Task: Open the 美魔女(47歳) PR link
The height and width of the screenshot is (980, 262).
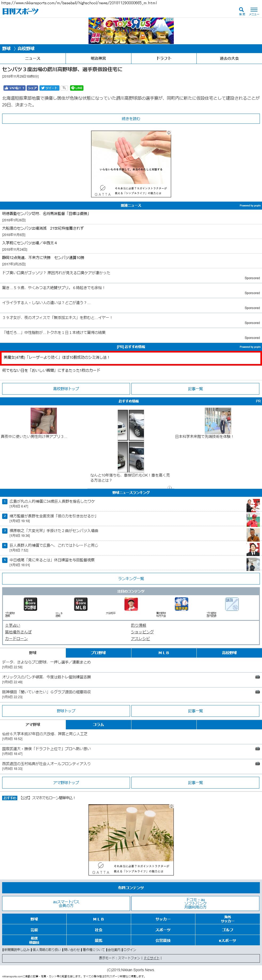Action: (131, 358)
